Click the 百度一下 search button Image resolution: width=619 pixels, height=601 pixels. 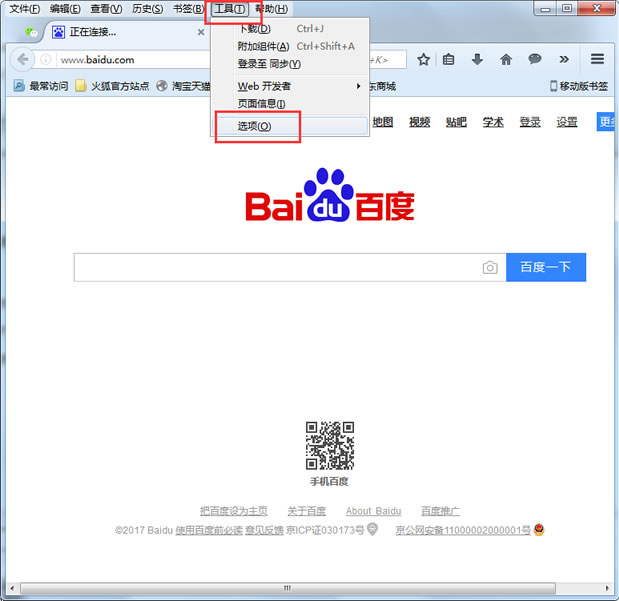546,267
